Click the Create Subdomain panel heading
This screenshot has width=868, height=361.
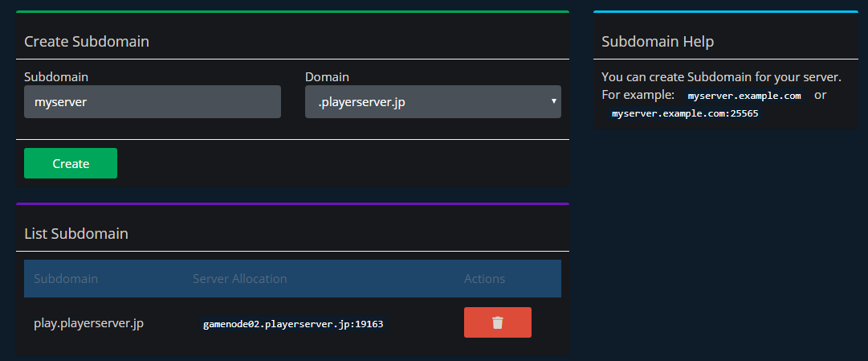[87, 42]
